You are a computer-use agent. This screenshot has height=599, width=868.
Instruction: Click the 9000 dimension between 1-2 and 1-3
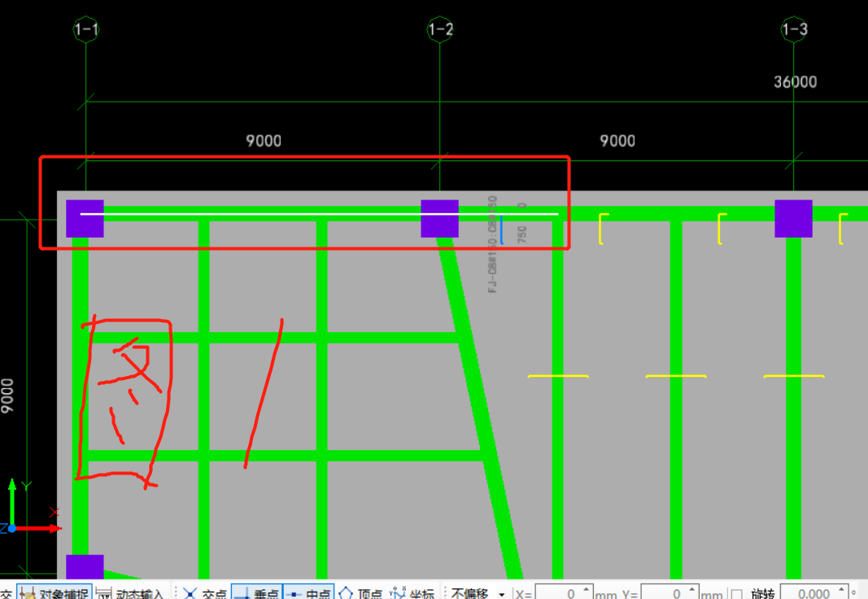point(617,141)
